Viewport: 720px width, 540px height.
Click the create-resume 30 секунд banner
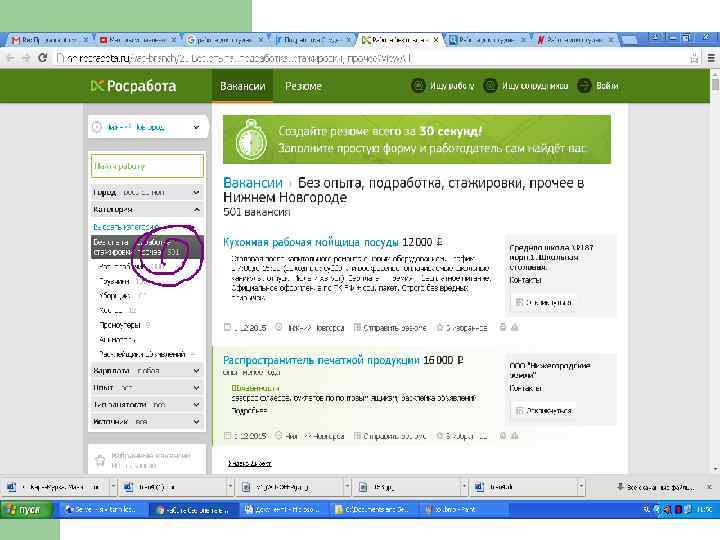click(416, 140)
